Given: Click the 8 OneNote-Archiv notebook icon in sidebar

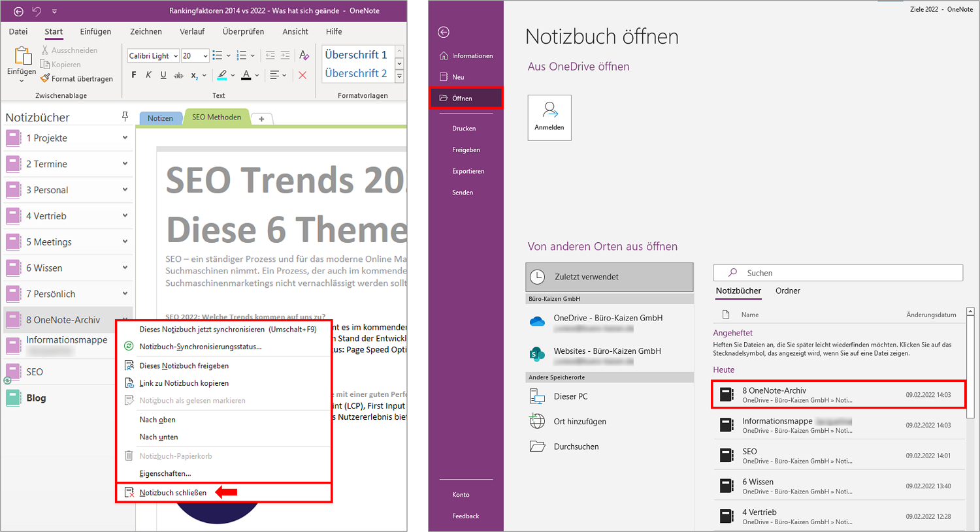Looking at the screenshot, I should coord(14,320).
